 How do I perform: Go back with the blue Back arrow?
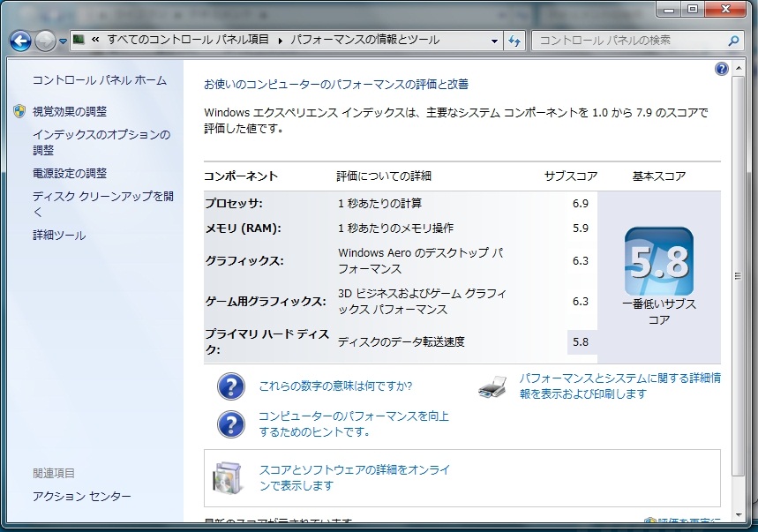pos(20,41)
